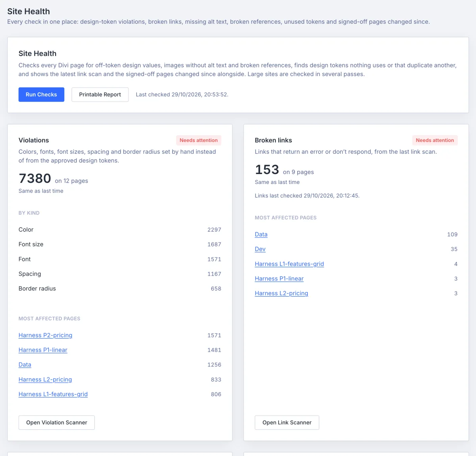
Task: Open Link Scanner button
Action: click(x=287, y=423)
